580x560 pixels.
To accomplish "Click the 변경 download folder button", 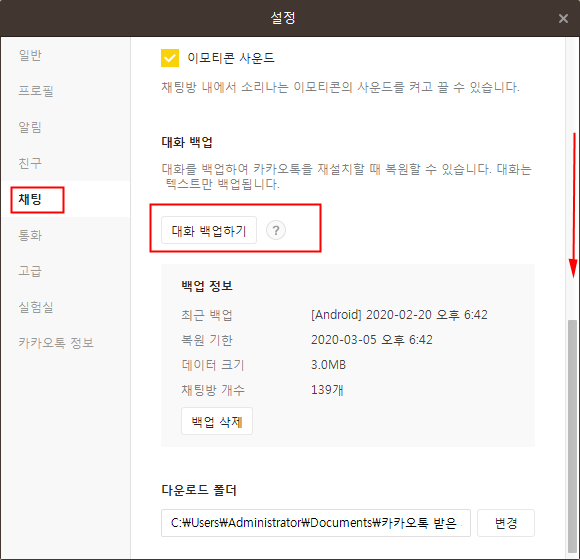I will pos(506,523).
